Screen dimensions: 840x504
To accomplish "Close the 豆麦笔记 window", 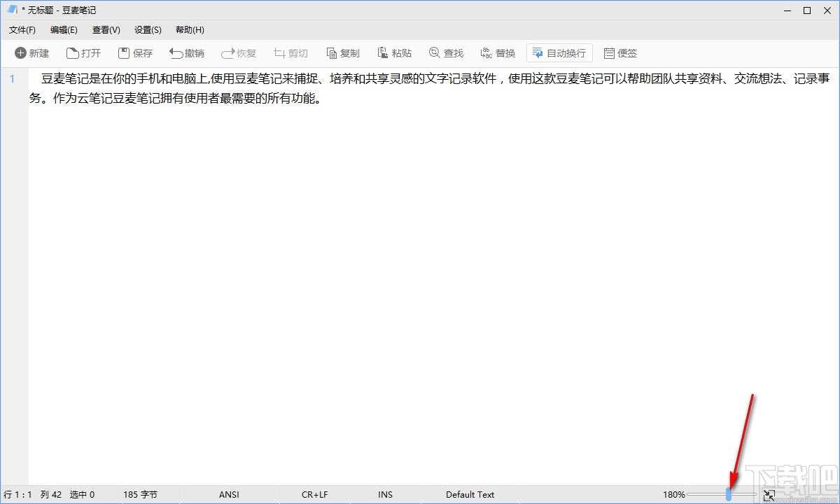I will (x=827, y=10).
